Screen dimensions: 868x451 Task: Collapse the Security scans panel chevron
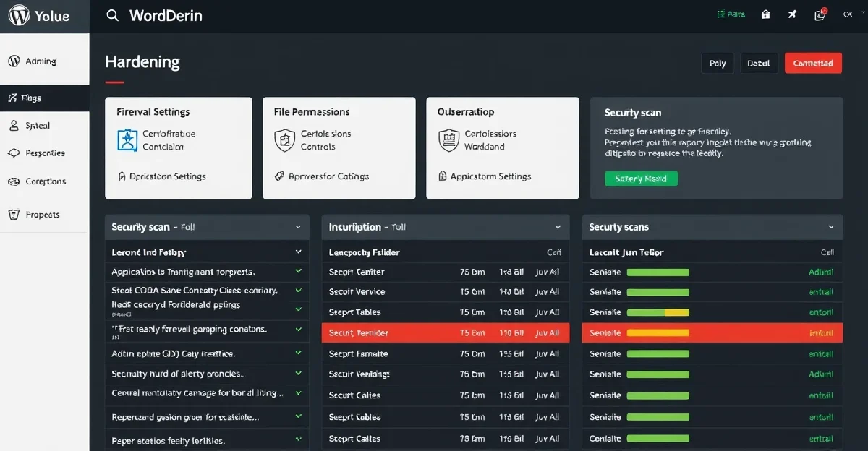pos(831,227)
